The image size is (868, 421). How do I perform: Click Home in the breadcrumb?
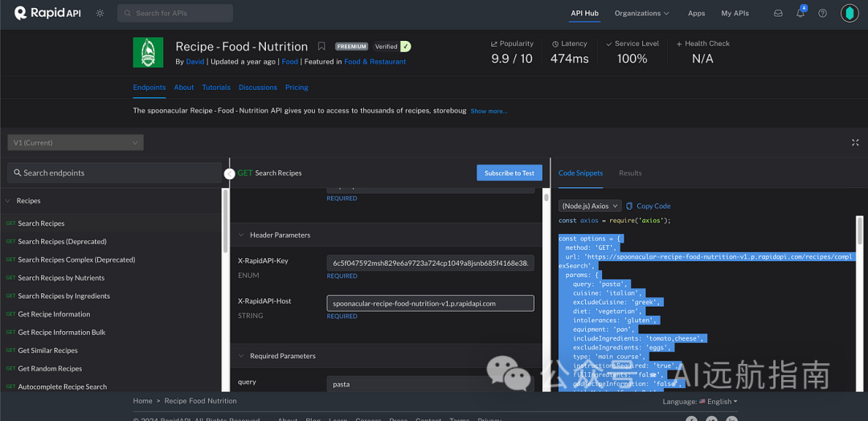coord(142,401)
